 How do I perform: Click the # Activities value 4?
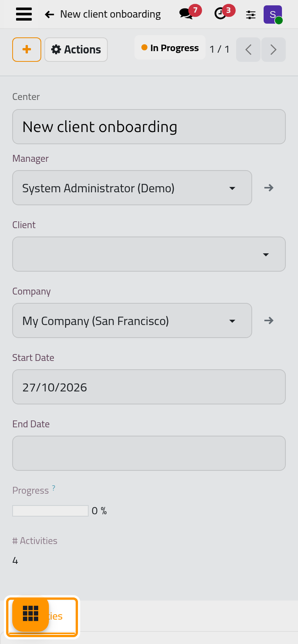15,561
